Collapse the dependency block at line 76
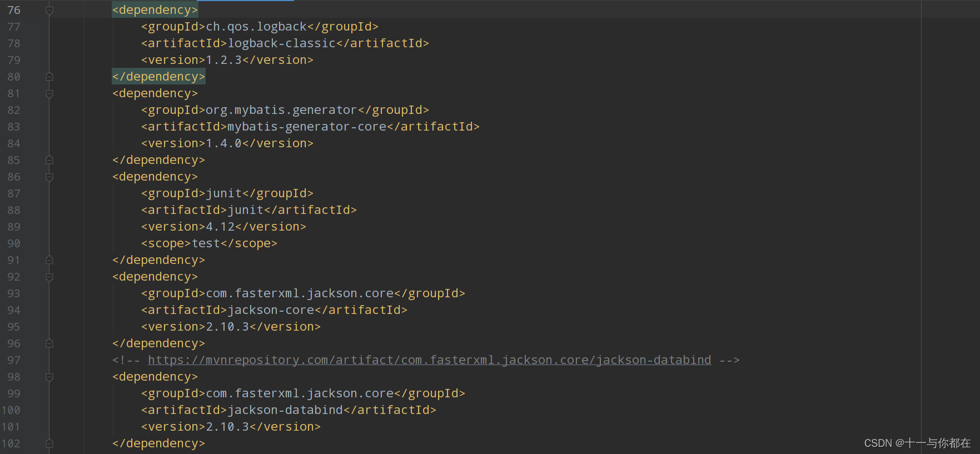The width and height of the screenshot is (980, 454). point(49,10)
